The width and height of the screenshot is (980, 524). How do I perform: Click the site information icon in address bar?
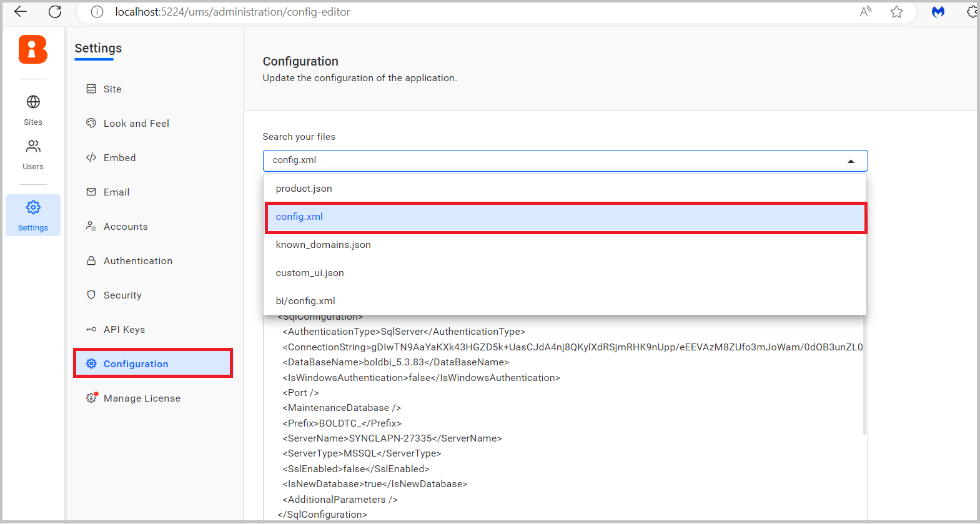pos(97,12)
